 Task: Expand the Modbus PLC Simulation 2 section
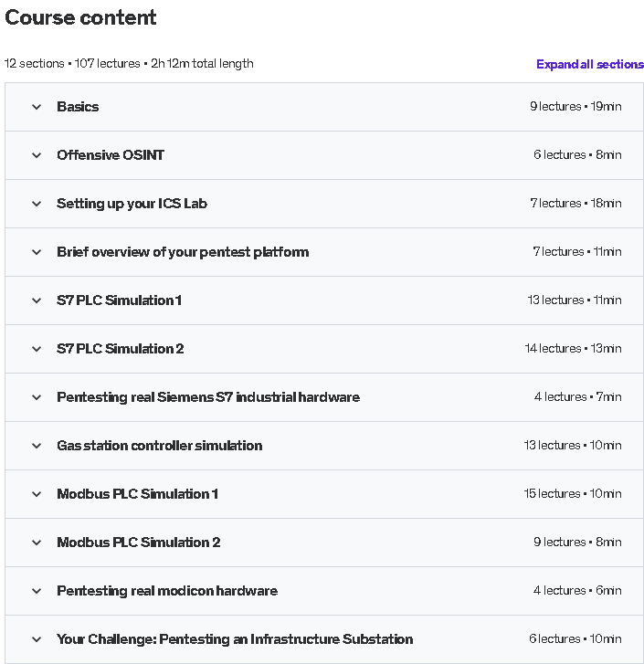tap(37, 543)
